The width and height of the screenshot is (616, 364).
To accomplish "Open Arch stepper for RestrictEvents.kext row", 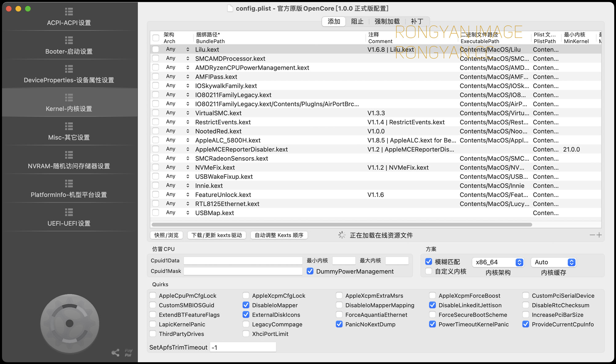I will pyautogui.click(x=188, y=122).
